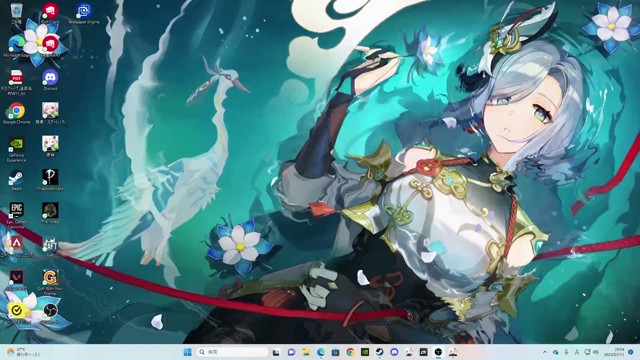Open the Windows Start menu
The width and height of the screenshot is (640, 360).
pos(188,352)
